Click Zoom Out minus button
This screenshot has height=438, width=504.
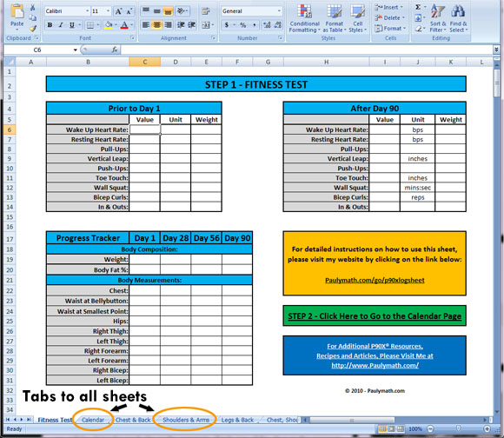tap(430, 428)
